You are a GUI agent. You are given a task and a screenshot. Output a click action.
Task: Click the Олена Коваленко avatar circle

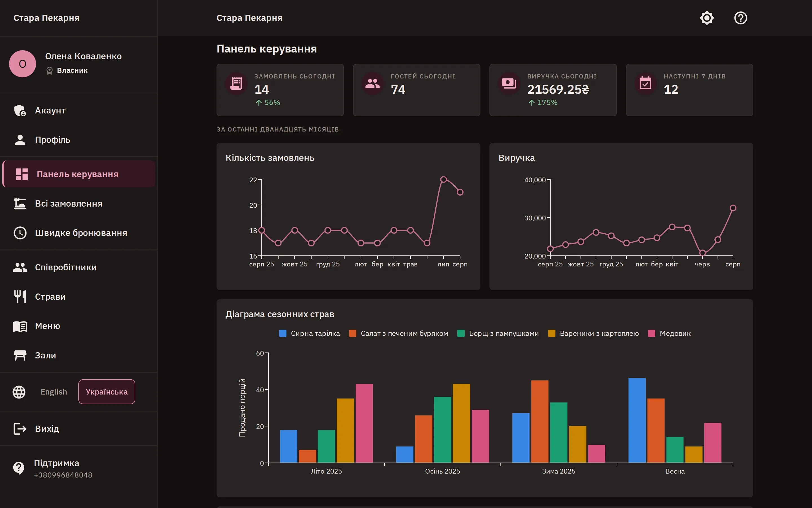[23, 64]
